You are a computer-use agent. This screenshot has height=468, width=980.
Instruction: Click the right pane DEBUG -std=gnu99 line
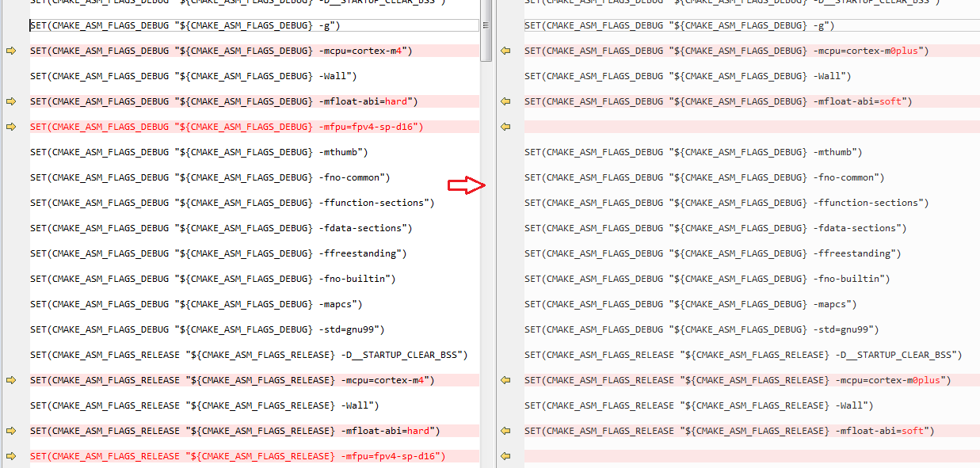click(701, 329)
